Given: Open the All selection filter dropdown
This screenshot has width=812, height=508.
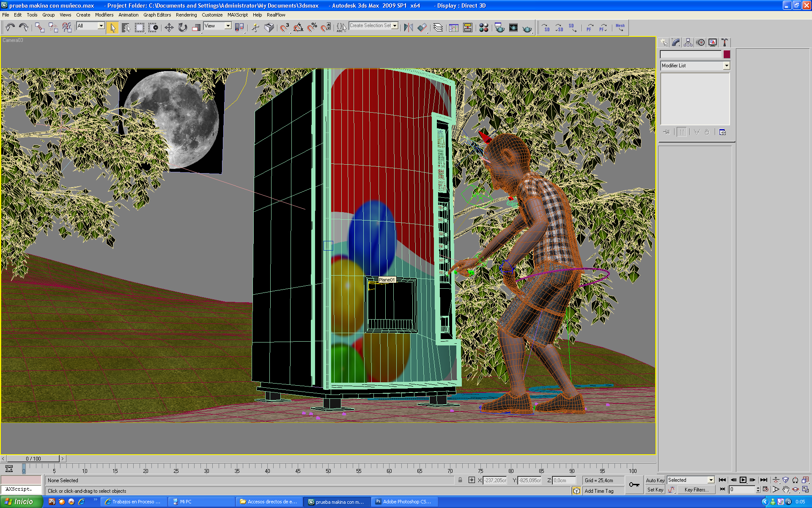Looking at the screenshot, I should (101, 26).
